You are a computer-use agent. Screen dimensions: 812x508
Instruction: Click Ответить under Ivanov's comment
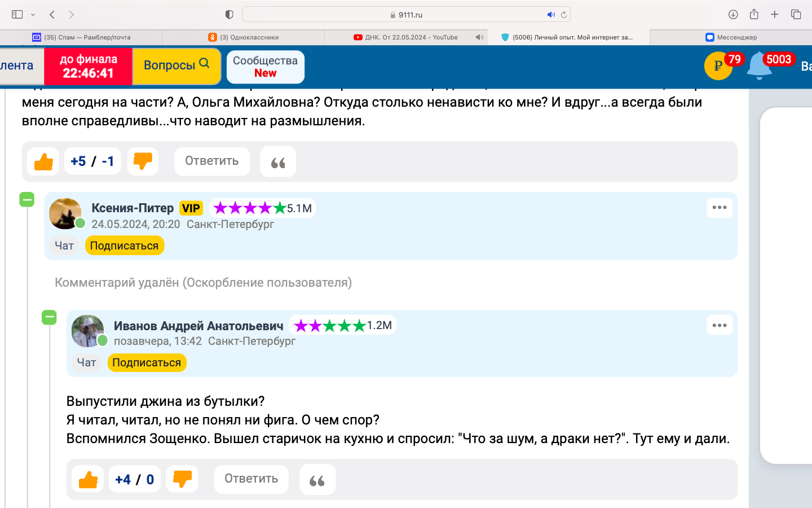(251, 479)
